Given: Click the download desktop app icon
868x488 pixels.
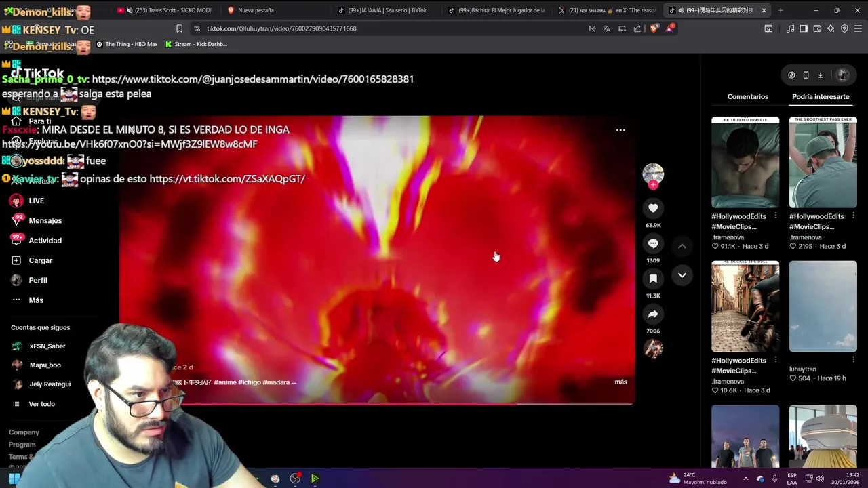Looking at the screenshot, I should (820, 75).
